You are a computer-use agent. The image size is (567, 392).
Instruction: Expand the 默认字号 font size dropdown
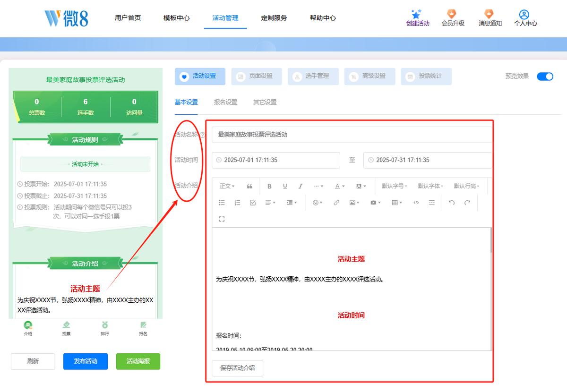(395, 186)
